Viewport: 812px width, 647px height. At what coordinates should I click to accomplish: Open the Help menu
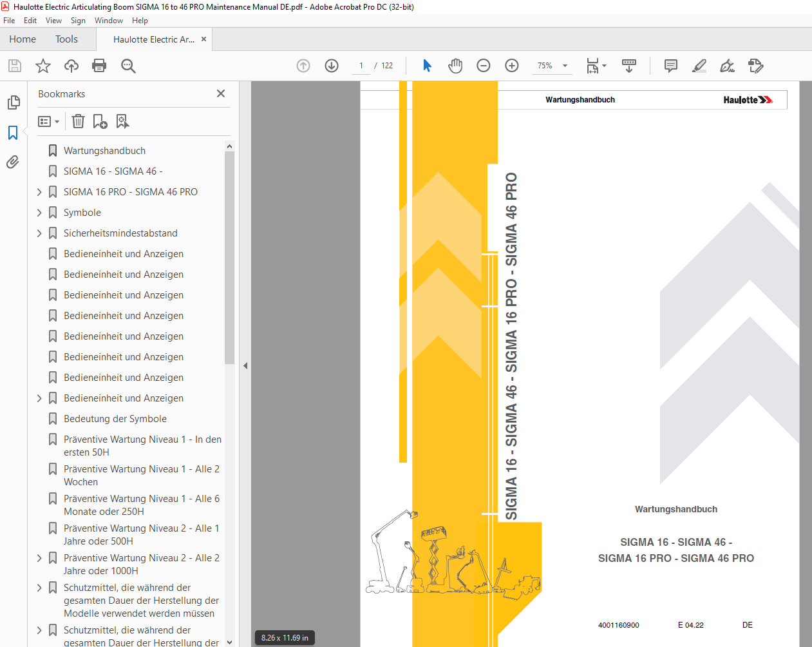click(140, 21)
